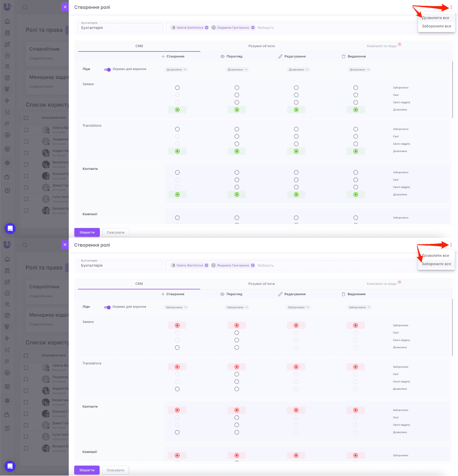
Task: Open the help question icon, upper screenshot sidebar
Action: (x=7, y=191)
